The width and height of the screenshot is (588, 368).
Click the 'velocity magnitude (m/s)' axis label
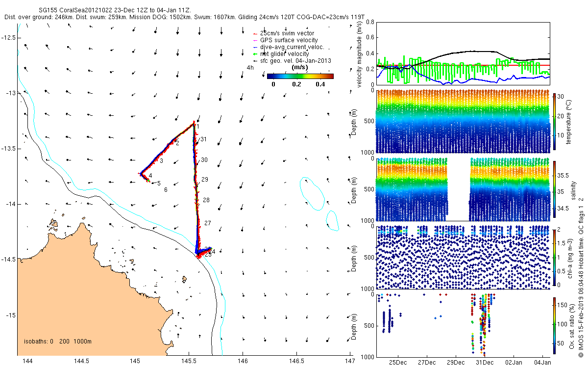360,53
